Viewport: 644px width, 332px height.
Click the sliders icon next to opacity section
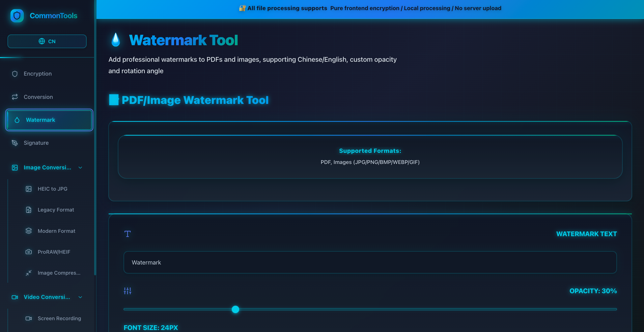point(127,290)
